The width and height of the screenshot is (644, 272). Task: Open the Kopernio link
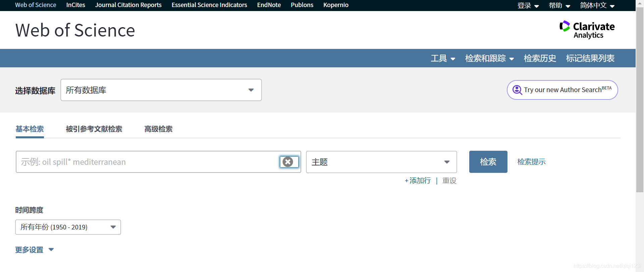pyautogui.click(x=336, y=5)
